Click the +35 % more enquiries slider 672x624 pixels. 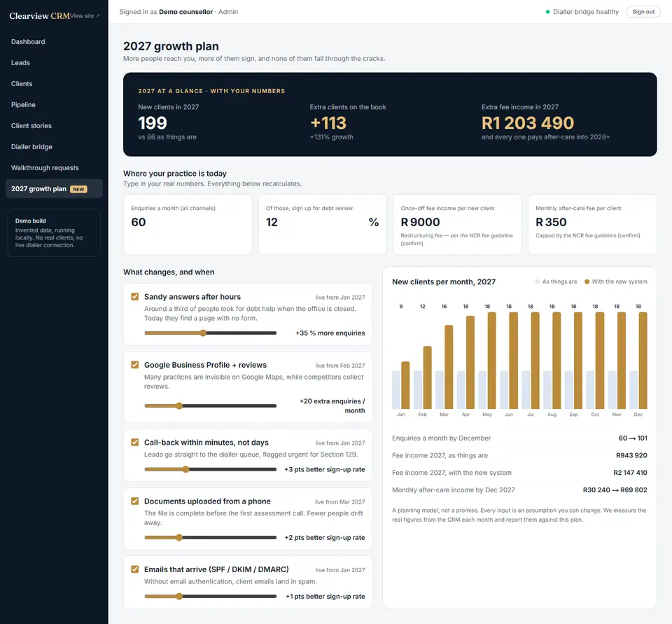pos(211,333)
